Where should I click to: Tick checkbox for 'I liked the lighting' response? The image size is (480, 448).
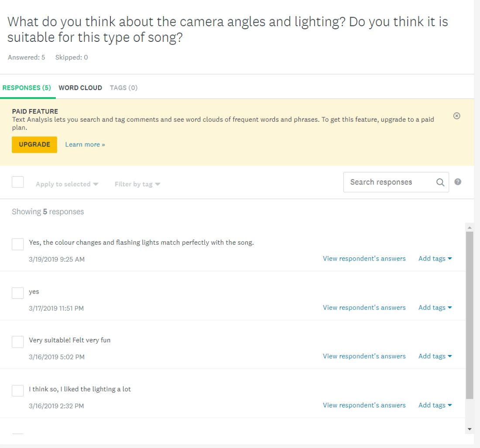(x=18, y=391)
